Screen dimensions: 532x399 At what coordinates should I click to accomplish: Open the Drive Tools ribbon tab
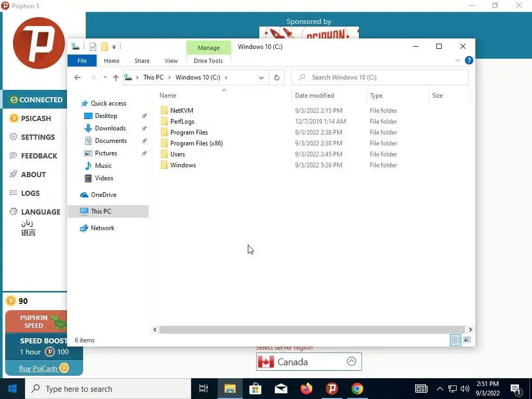tap(208, 61)
